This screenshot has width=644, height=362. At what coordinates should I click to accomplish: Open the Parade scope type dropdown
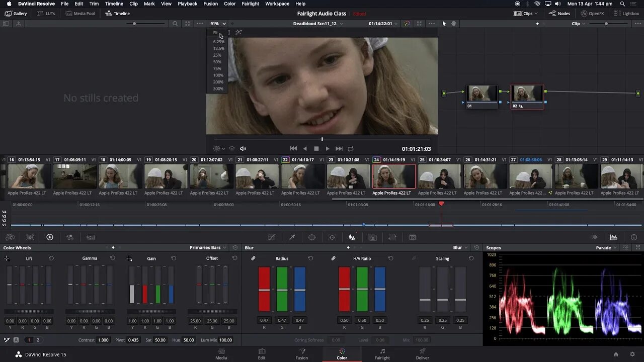[606, 247]
